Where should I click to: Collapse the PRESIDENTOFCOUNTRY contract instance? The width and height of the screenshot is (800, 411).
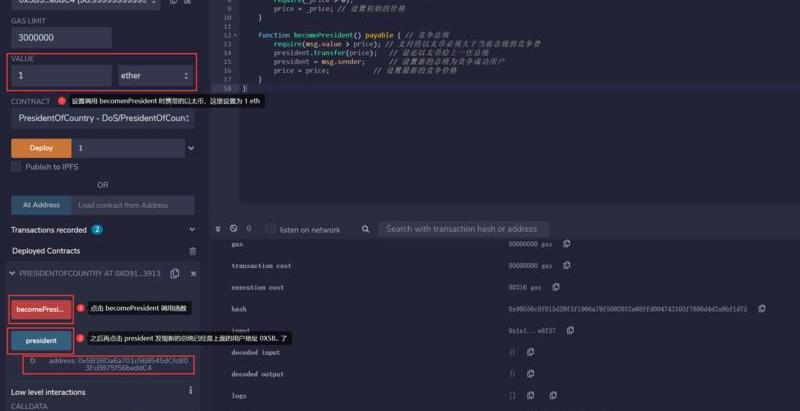tap(12, 274)
